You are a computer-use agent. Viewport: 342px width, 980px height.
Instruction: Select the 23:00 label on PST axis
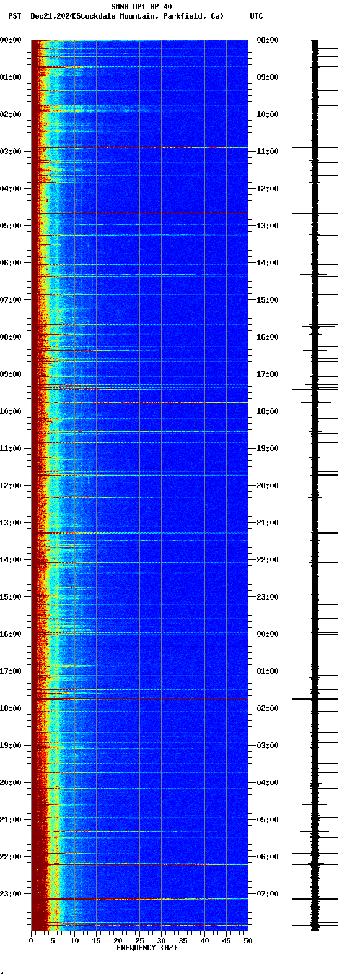click(11, 894)
